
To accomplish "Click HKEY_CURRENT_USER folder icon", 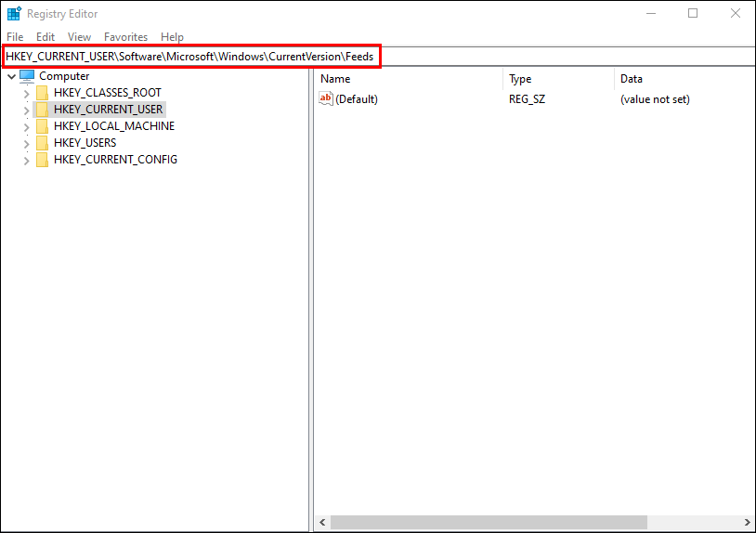I will 43,110.
